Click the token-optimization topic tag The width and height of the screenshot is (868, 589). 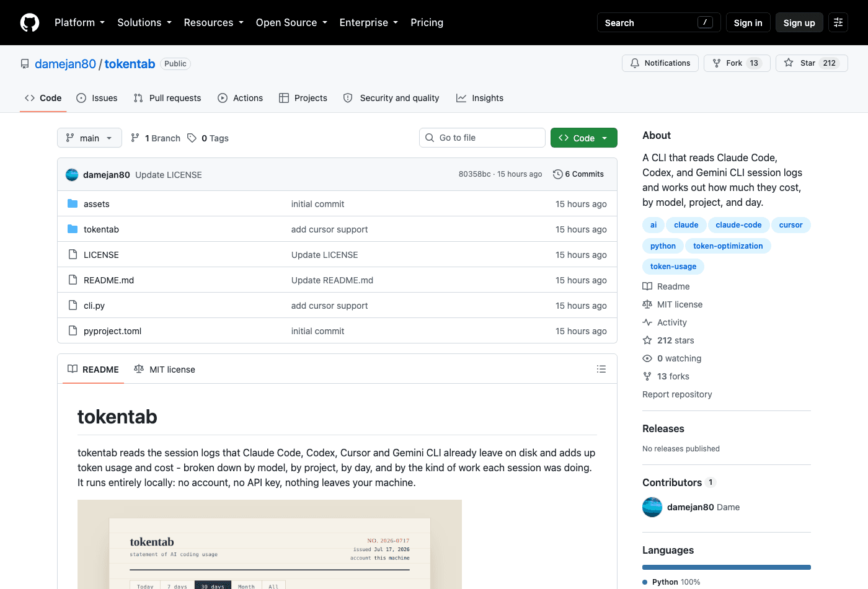click(728, 246)
